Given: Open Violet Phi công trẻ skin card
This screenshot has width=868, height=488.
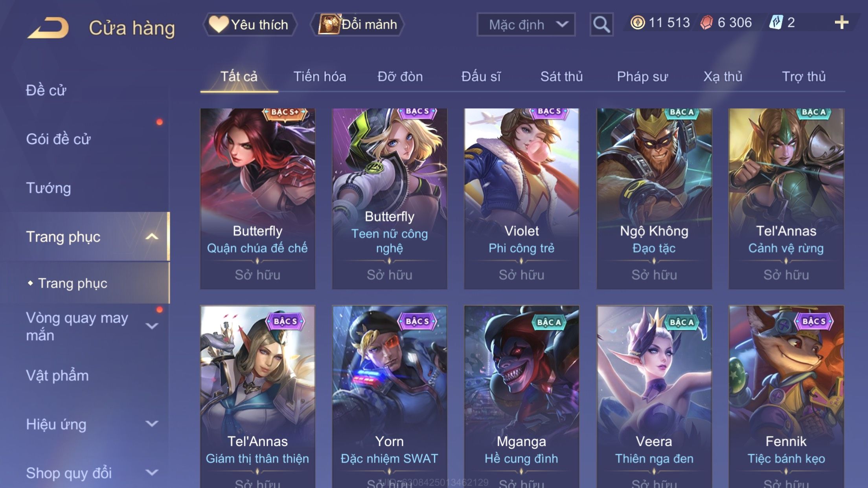Looking at the screenshot, I should (x=521, y=199).
